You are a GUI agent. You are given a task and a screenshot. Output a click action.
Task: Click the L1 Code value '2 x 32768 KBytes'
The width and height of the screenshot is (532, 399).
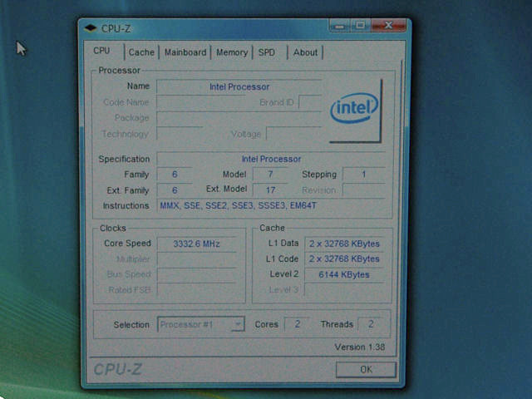pos(344,259)
